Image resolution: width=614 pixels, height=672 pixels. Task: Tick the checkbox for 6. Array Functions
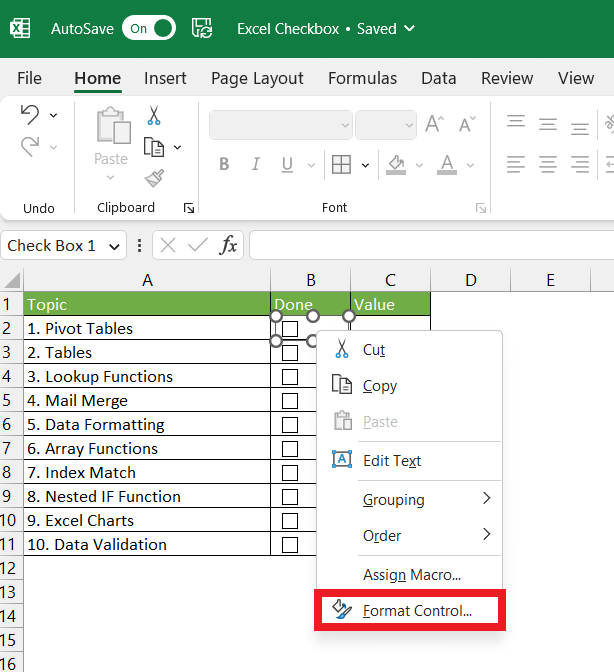(x=290, y=449)
